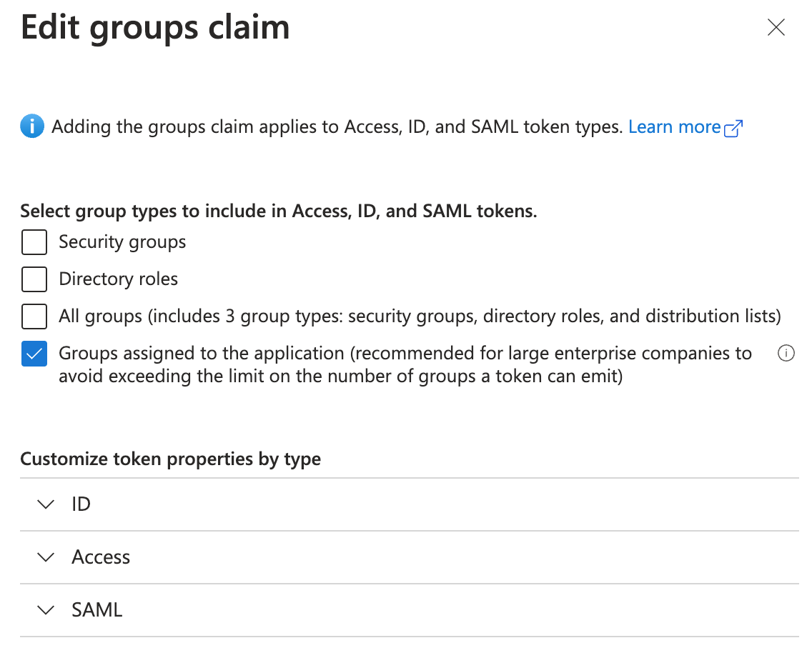The image size is (812, 663).
Task: Click the external-link icon after Learn more
Action: tap(734, 127)
